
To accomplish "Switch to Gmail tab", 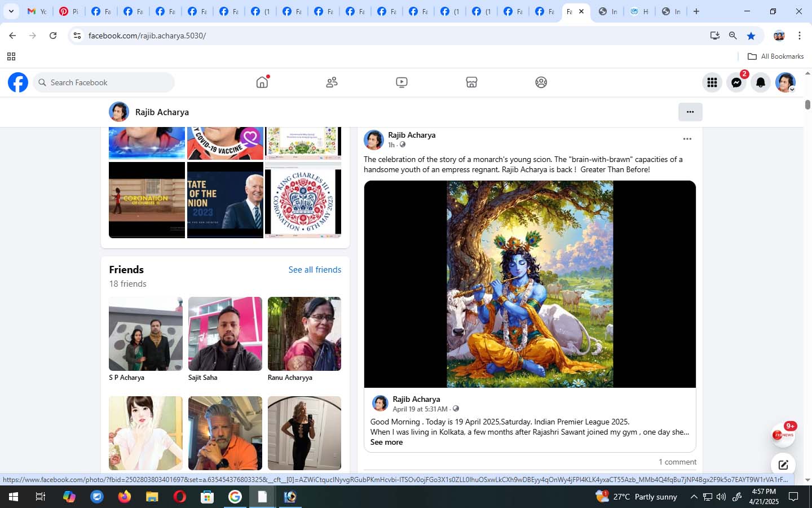I will (37, 11).
